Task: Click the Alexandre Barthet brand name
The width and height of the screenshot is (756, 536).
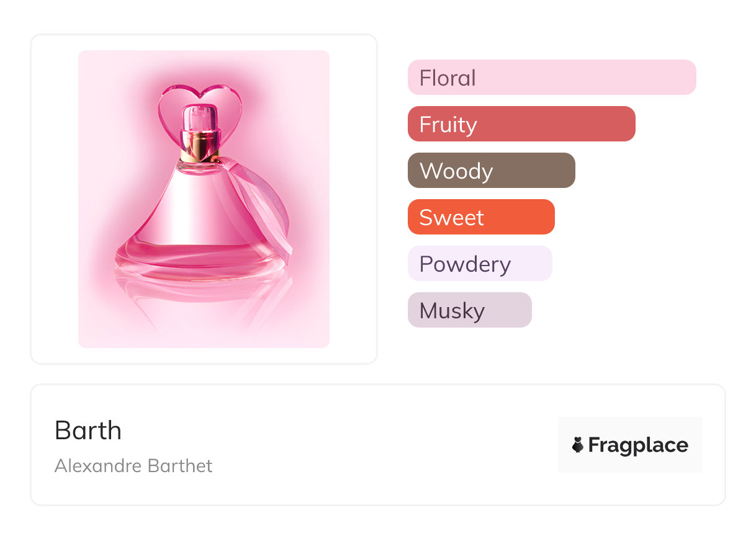Action: pos(133,466)
